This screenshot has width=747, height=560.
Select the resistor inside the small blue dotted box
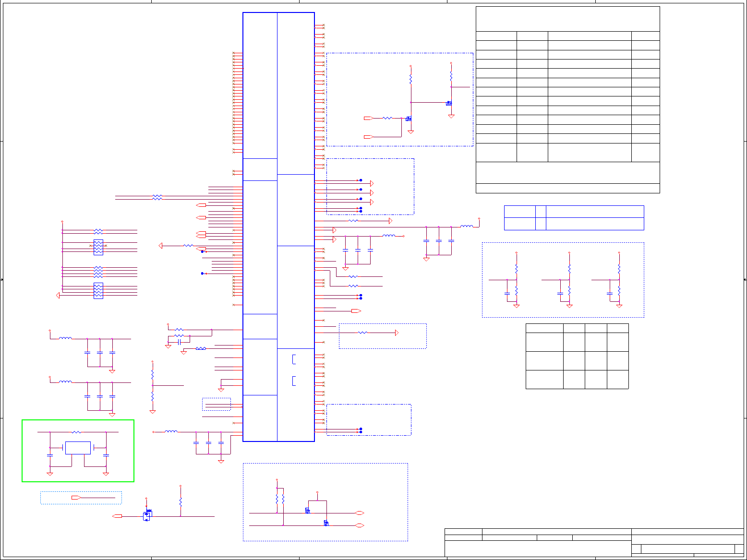pos(362,333)
